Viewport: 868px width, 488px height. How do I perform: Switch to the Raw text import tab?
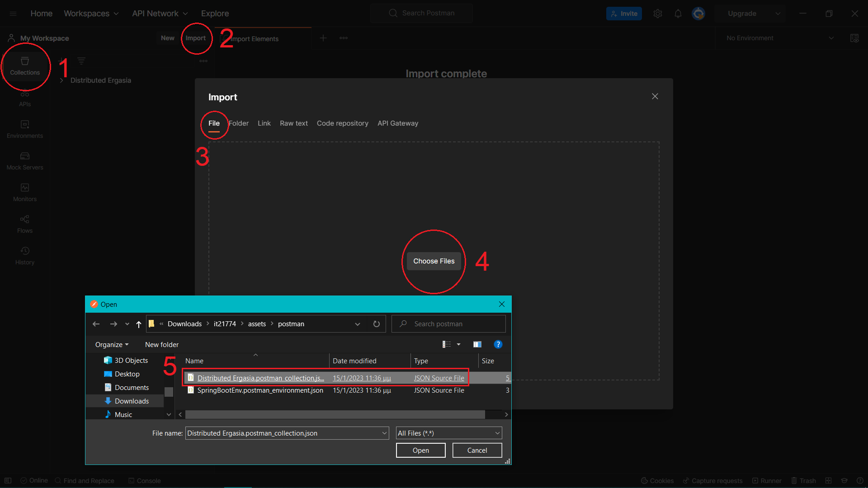(293, 123)
